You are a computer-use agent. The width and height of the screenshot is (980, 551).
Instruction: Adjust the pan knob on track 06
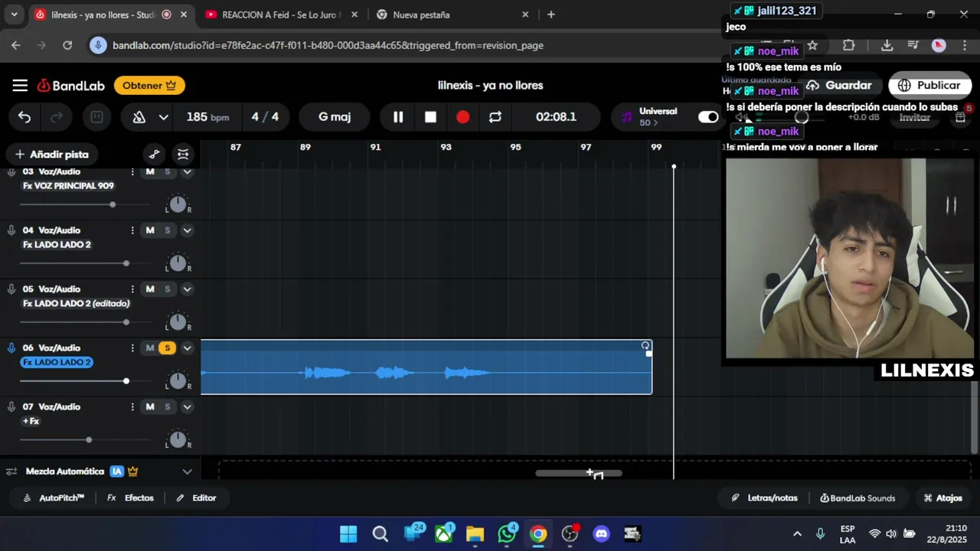coord(178,381)
